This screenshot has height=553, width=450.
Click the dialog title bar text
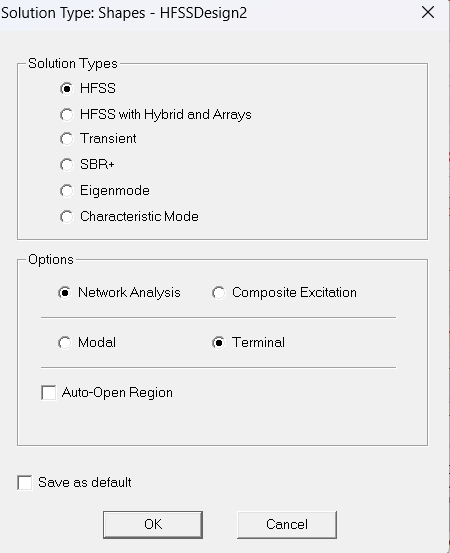124,13
